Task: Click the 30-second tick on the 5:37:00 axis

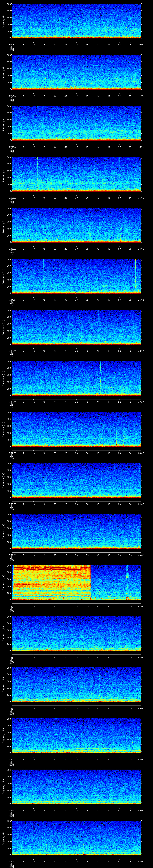Action: point(76,453)
